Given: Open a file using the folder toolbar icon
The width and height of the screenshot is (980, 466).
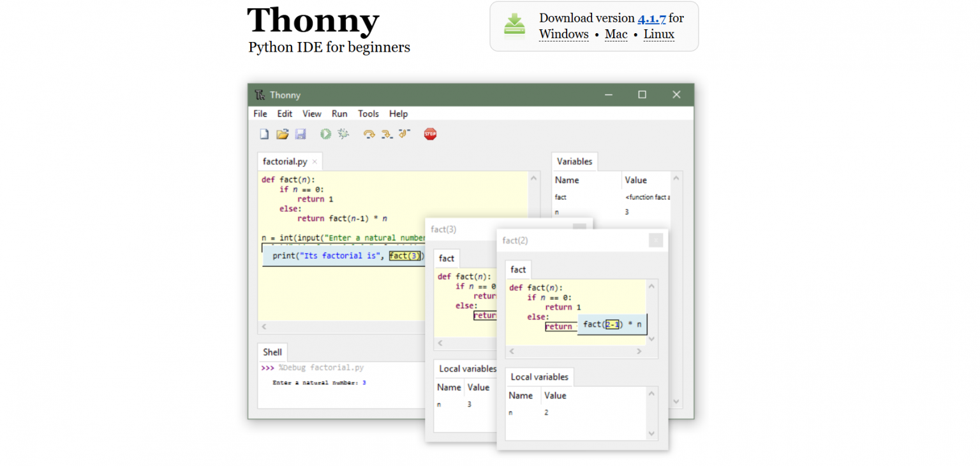Looking at the screenshot, I should (x=282, y=134).
